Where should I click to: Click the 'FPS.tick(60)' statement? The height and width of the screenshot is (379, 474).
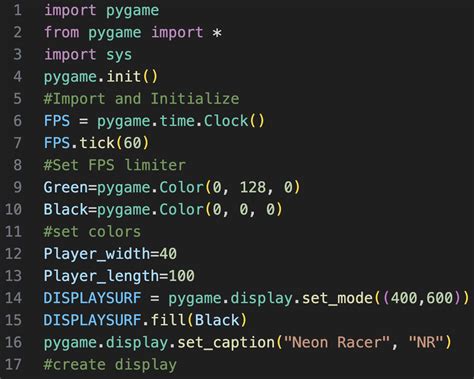tap(96, 143)
